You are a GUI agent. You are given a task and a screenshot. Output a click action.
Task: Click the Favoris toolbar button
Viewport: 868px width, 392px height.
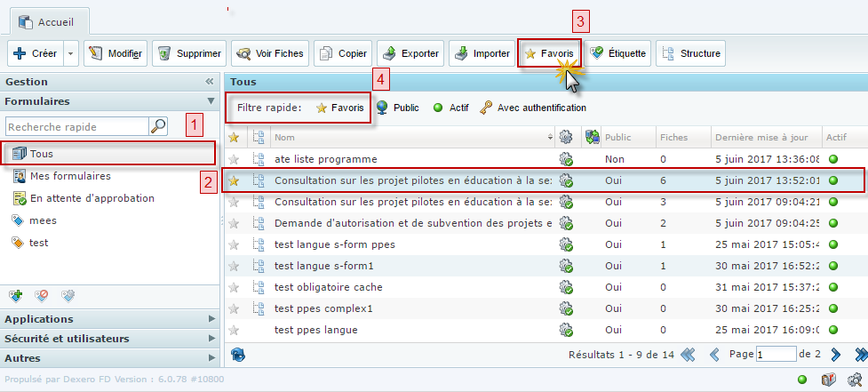click(549, 53)
